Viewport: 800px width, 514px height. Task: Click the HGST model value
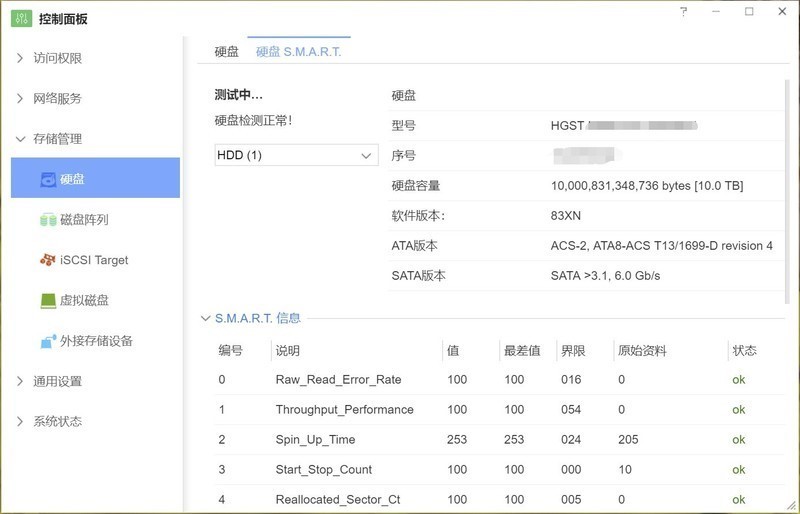coord(624,126)
